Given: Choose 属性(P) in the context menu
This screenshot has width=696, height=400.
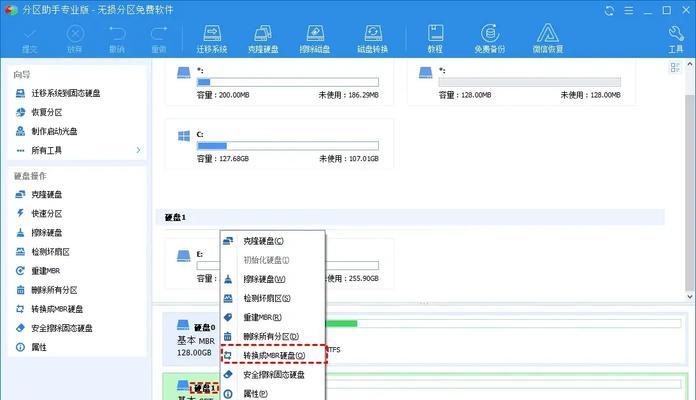Looking at the screenshot, I should 273,393.
